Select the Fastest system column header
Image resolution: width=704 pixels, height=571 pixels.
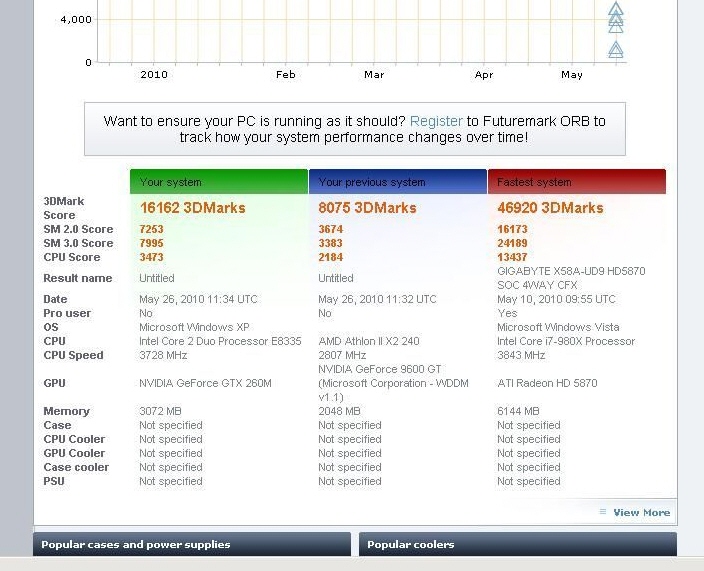[x=576, y=182]
